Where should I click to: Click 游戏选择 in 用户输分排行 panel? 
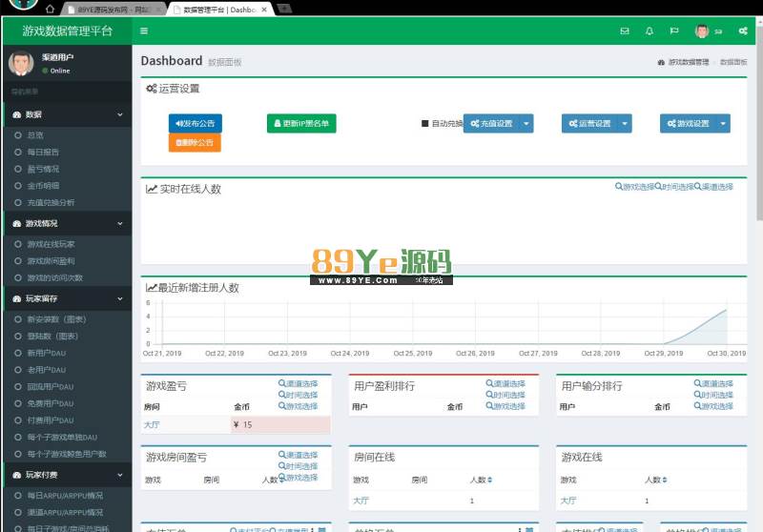tap(713, 406)
